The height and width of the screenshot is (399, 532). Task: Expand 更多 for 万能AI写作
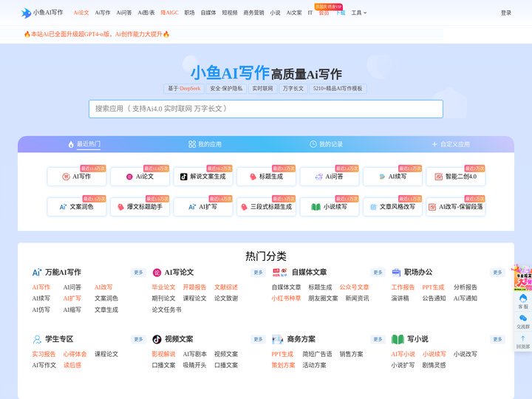pyautogui.click(x=138, y=273)
